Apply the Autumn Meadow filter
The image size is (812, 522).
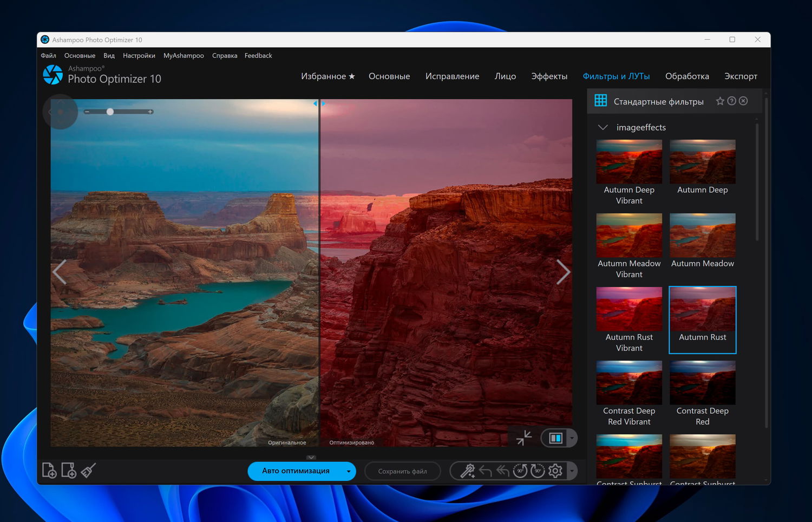tap(703, 241)
